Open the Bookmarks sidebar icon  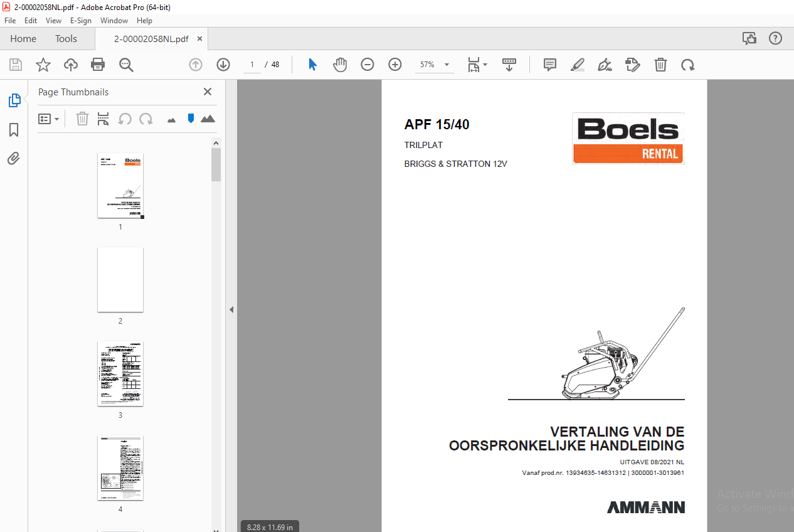coord(14,130)
